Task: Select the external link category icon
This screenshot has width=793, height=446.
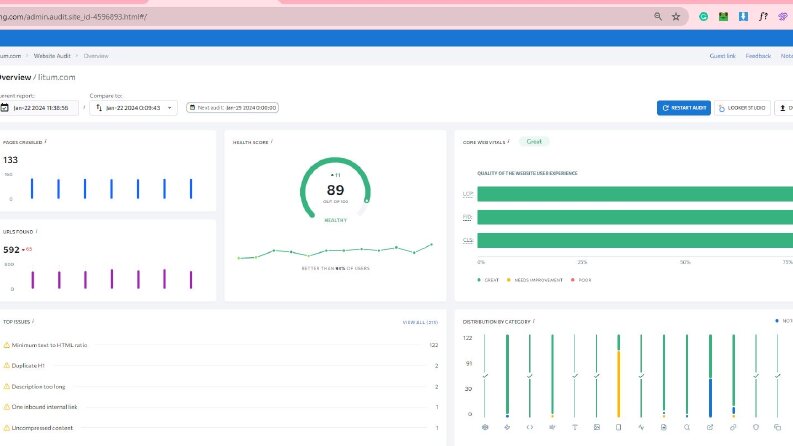Action: click(x=710, y=427)
